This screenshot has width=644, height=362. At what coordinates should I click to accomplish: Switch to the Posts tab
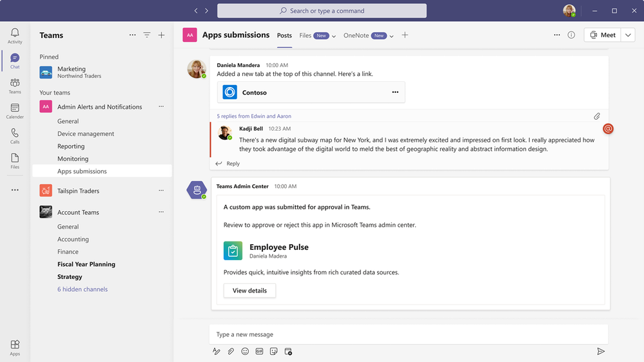[284, 35]
